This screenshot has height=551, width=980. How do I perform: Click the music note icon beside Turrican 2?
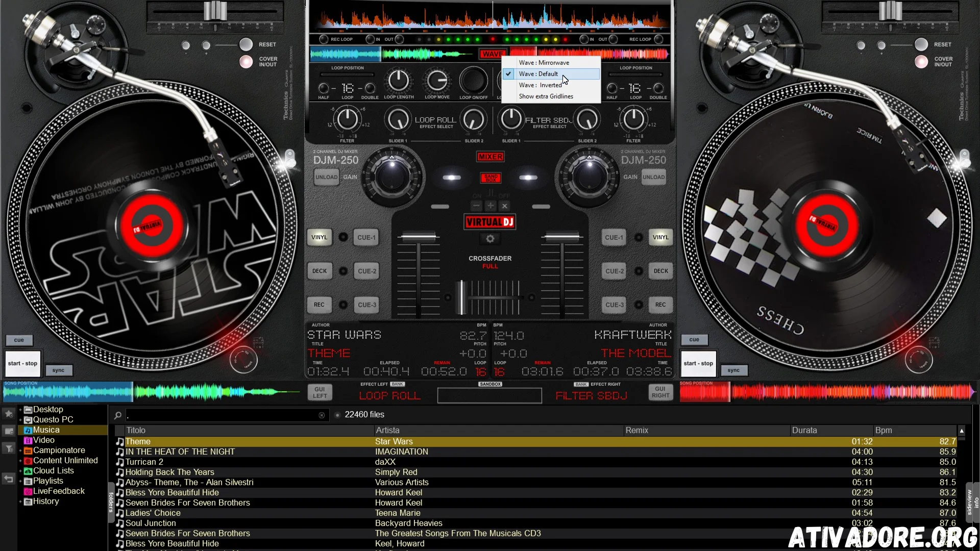tap(120, 462)
